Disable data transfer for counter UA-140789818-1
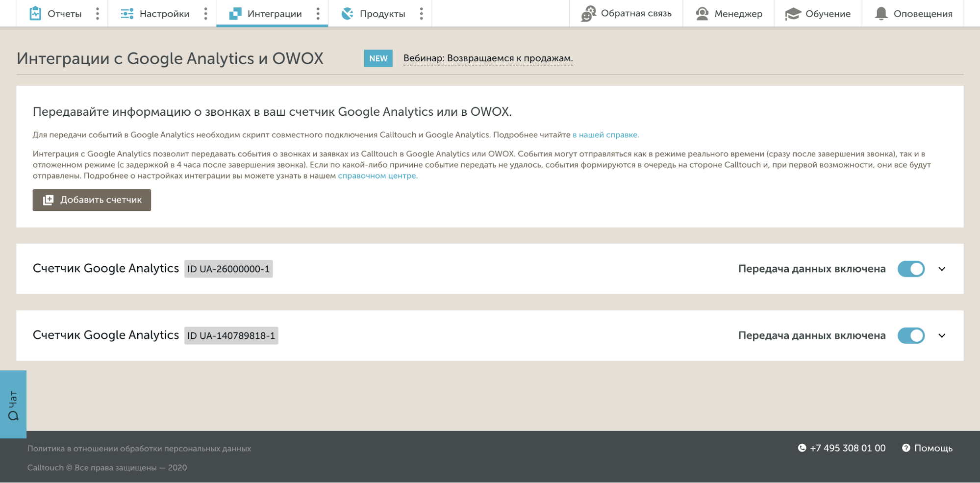Viewport: 980px width, 483px height. tap(911, 335)
